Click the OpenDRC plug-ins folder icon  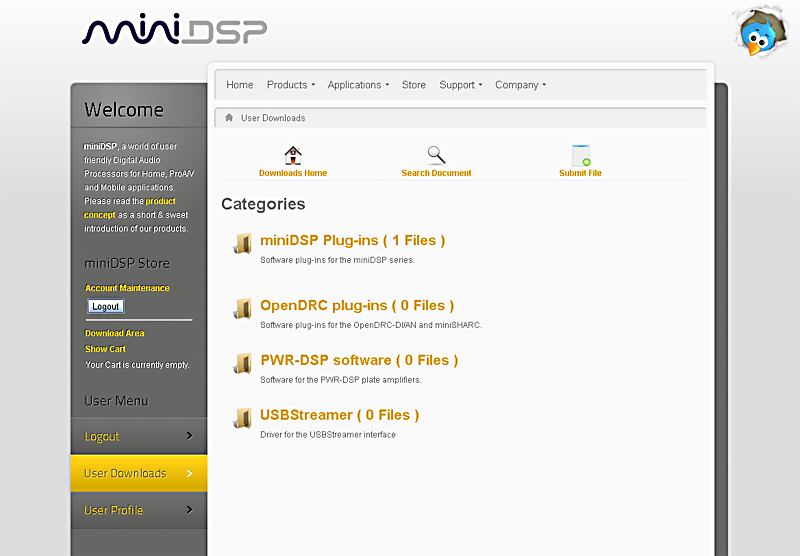click(242, 308)
